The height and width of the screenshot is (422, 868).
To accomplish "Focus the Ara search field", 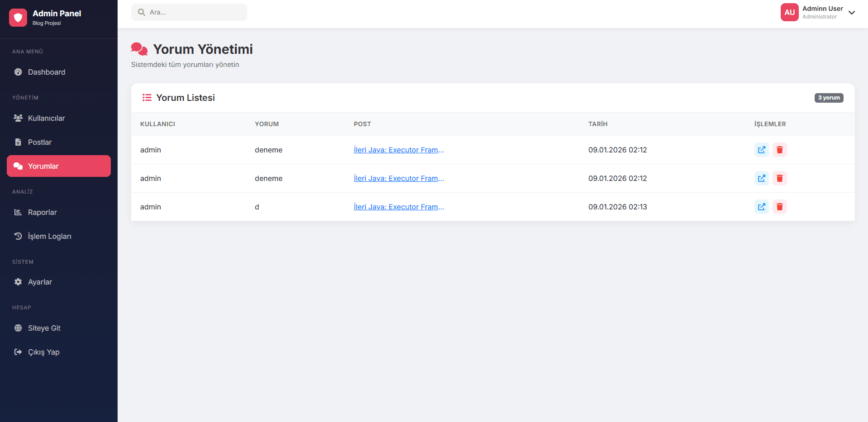I will [x=194, y=12].
